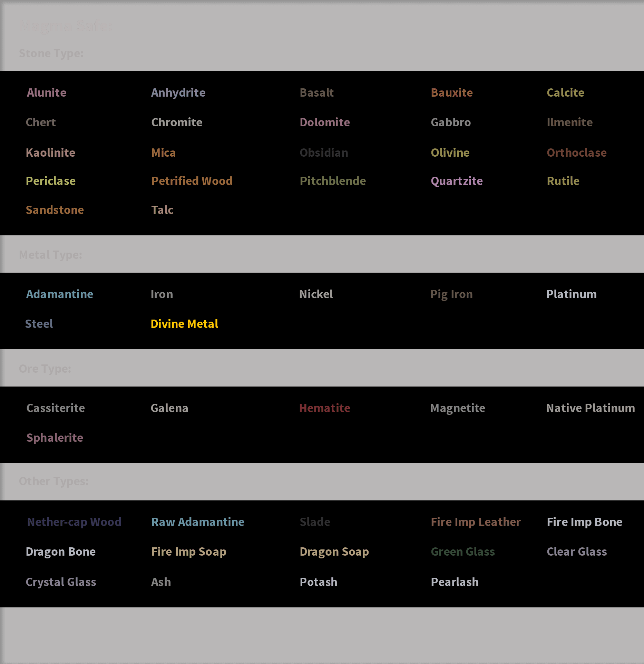Select the Quartzite link
This screenshot has height=664, width=644.
457,181
